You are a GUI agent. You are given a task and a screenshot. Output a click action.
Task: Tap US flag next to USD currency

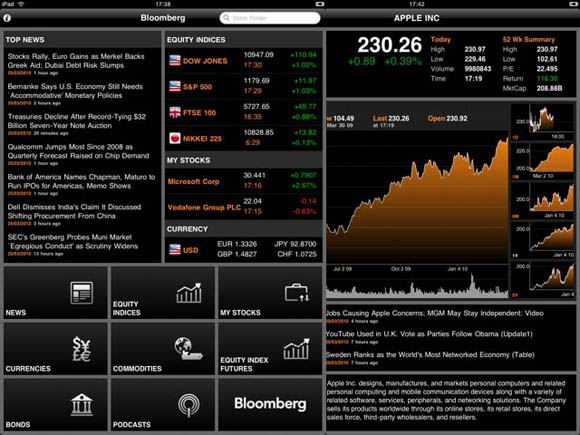(175, 250)
